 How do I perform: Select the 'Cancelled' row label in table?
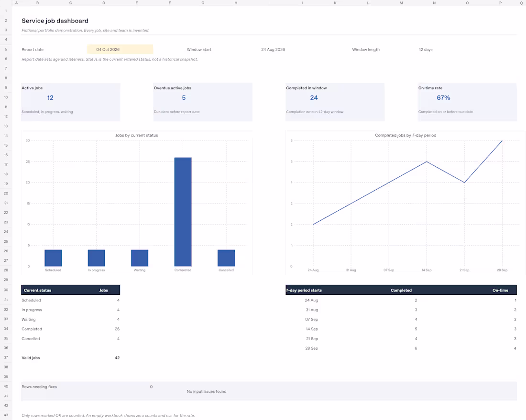31,339
